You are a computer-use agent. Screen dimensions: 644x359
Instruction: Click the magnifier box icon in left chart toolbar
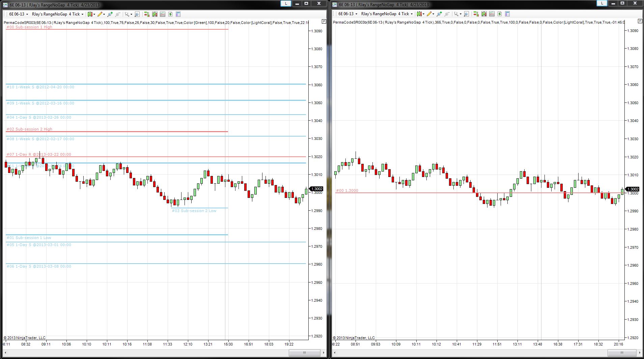click(137, 14)
